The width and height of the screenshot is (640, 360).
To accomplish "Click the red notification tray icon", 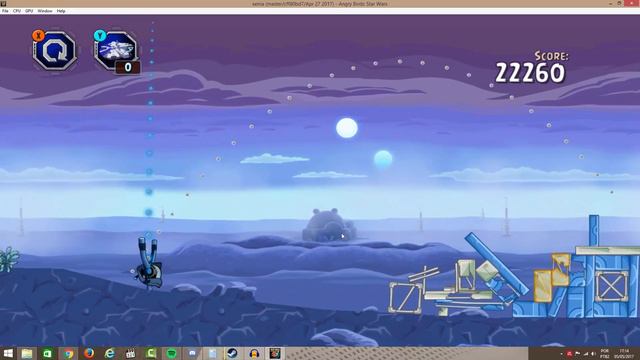I will (569, 354).
